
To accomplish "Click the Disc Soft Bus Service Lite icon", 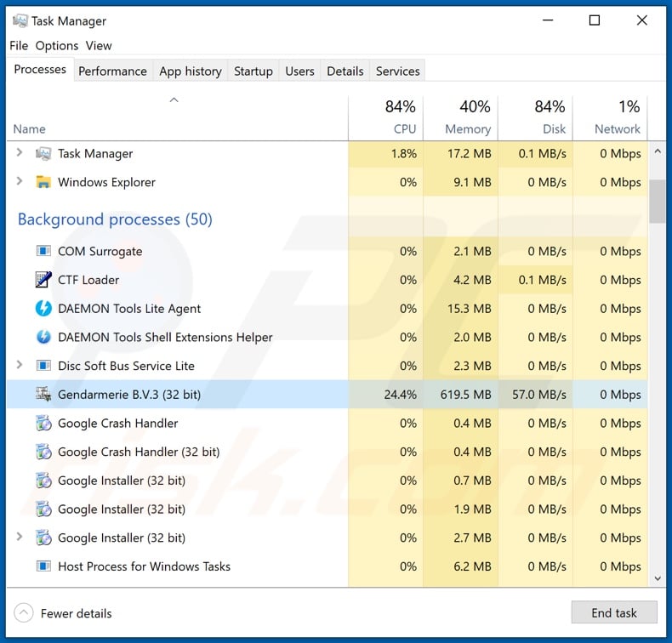I will tap(43, 366).
